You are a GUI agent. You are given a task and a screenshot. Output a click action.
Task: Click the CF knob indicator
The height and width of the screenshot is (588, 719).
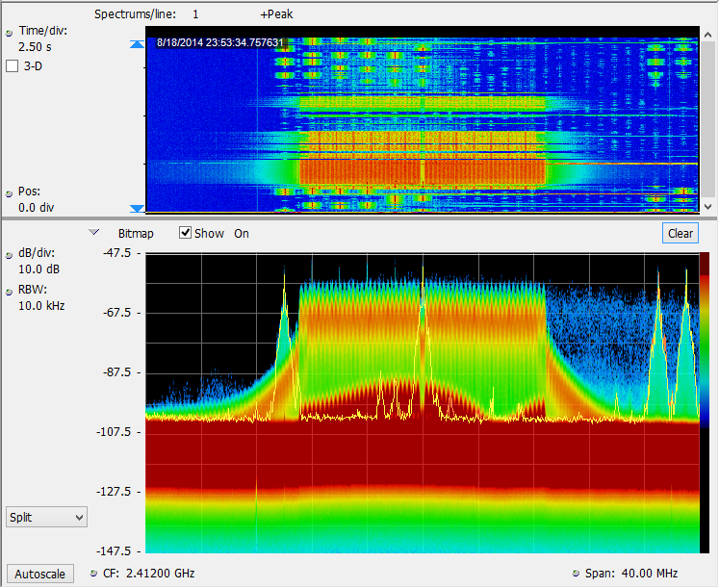click(x=93, y=574)
